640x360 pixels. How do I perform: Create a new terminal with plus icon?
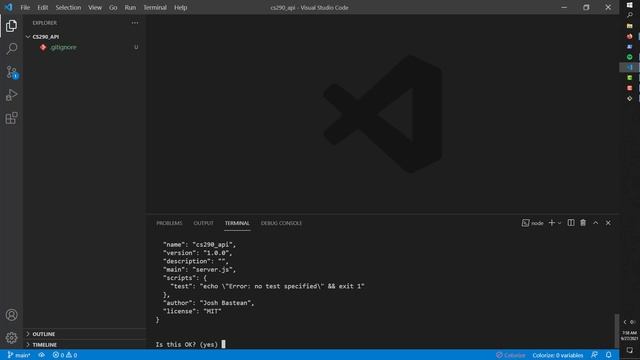(x=551, y=223)
